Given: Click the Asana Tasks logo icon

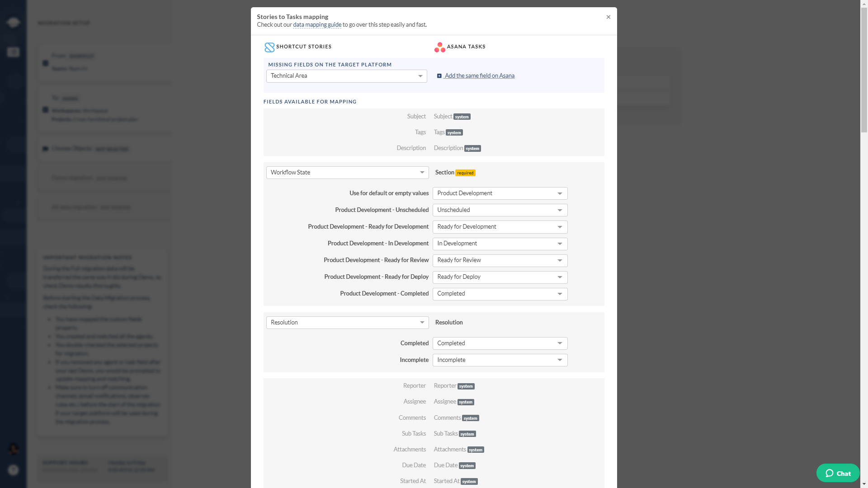Looking at the screenshot, I should point(440,47).
